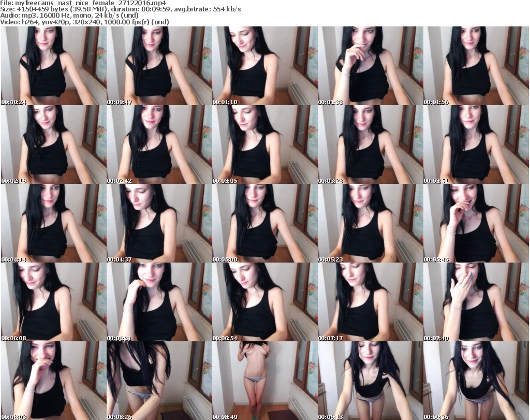Open the thumbnail stamped 00:00:24
Screen dimensions: 530x420
pos(54,66)
